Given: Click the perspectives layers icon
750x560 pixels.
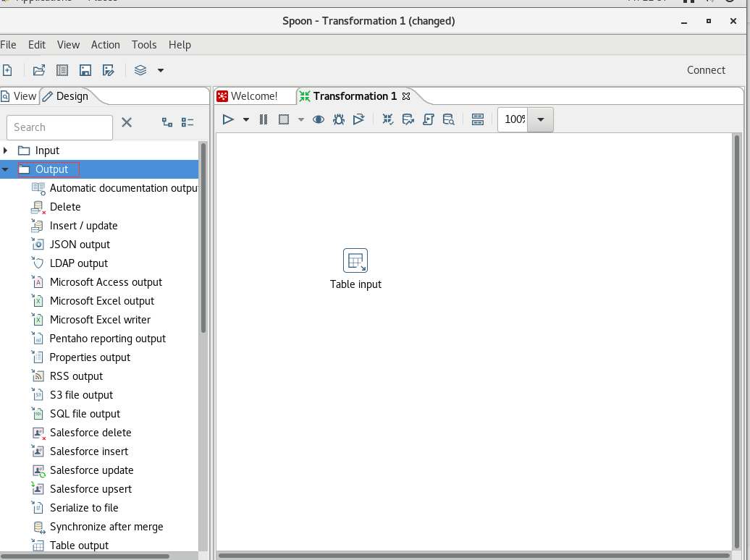Looking at the screenshot, I should (x=140, y=70).
